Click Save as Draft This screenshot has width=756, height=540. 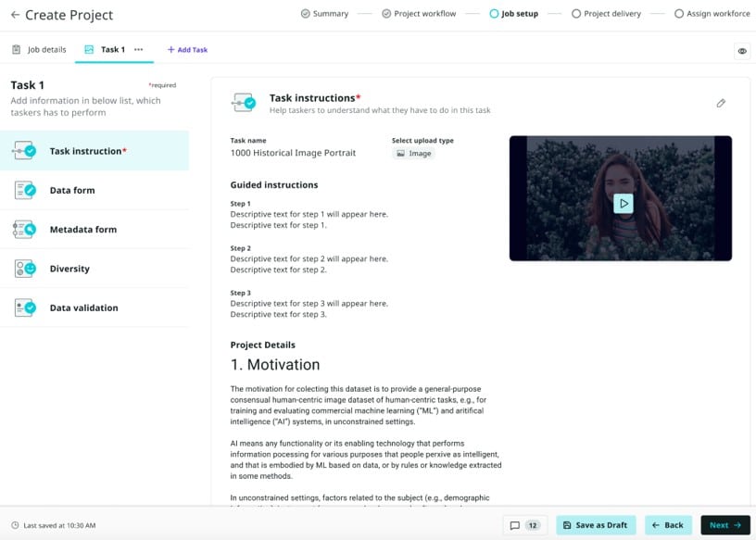[596, 525]
